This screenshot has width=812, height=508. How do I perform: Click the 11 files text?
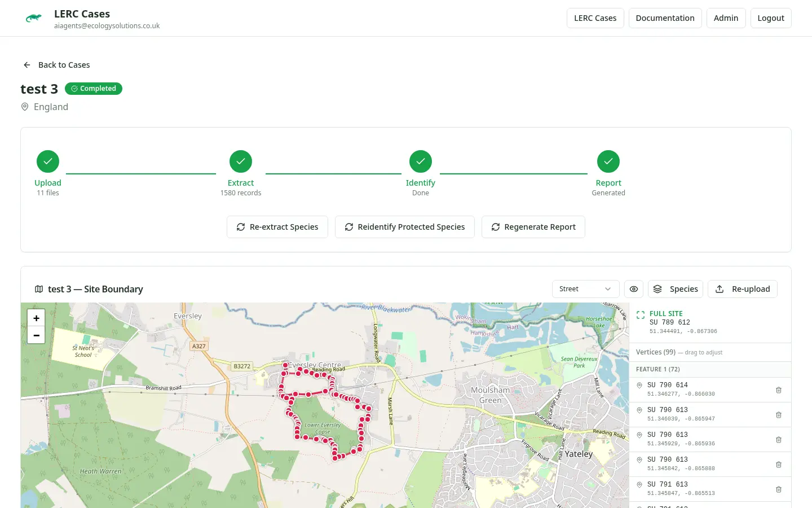pyautogui.click(x=48, y=193)
